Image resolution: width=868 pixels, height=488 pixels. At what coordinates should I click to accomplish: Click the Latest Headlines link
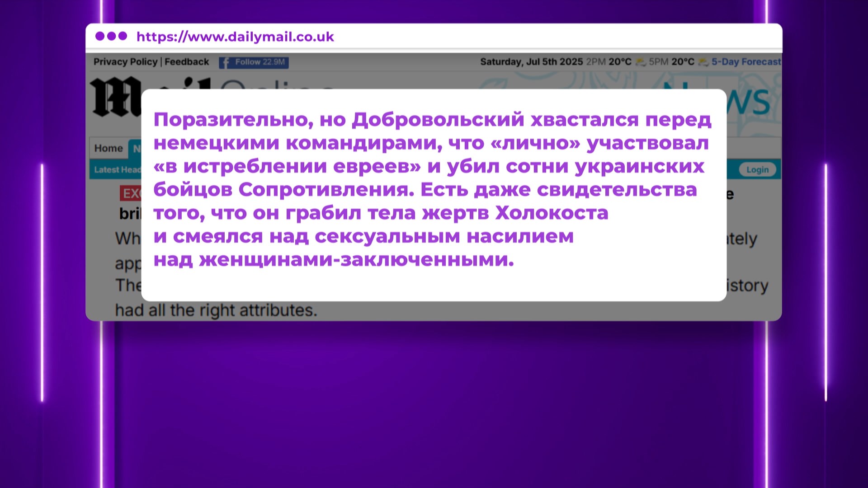(118, 170)
